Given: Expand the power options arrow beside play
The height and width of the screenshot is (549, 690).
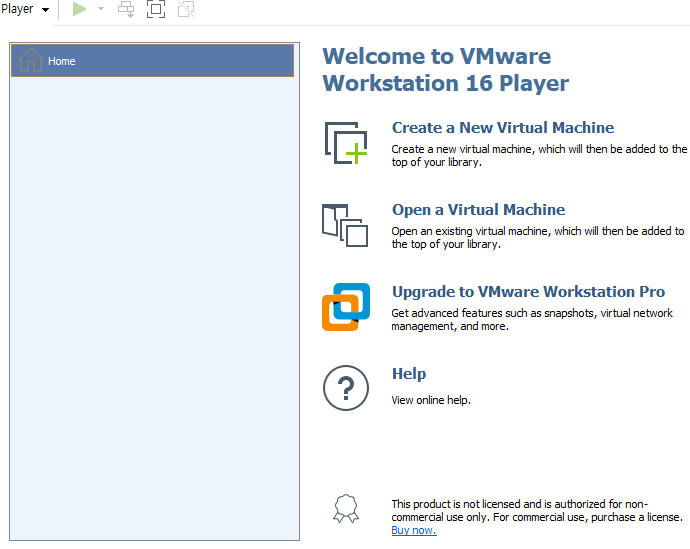Looking at the screenshot, I should tap(101, 9).
